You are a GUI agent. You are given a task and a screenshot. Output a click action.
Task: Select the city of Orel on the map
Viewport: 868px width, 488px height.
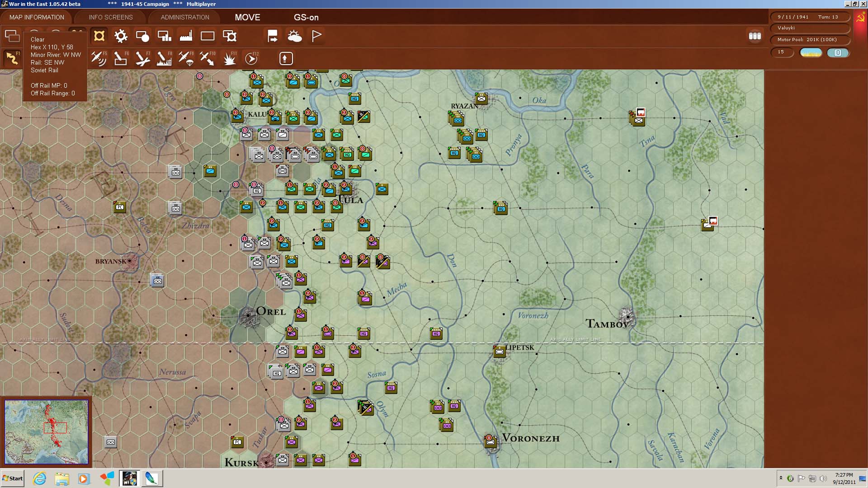(248, 315)
